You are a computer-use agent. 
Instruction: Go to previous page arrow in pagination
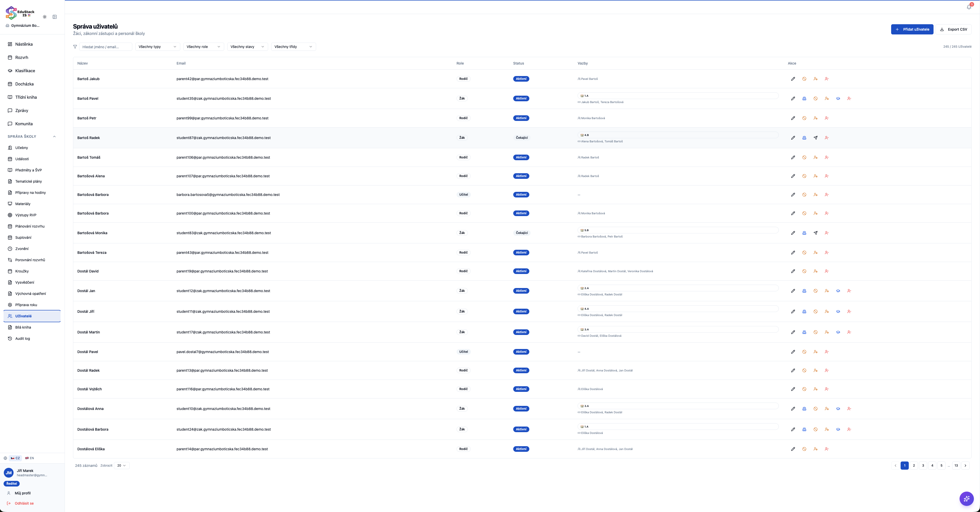pos(895,466)
